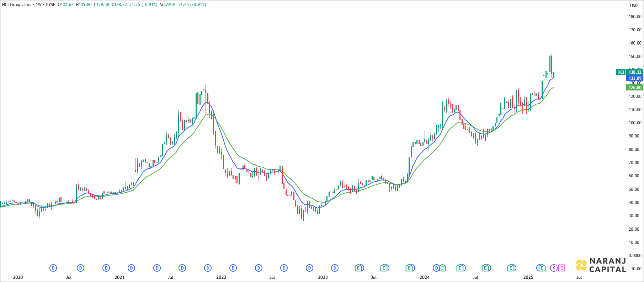Image resolution: width=644 pixels, height=282 pixels.
Task: Click the 2025 label on time axis
Action: (x=528, y=277)
